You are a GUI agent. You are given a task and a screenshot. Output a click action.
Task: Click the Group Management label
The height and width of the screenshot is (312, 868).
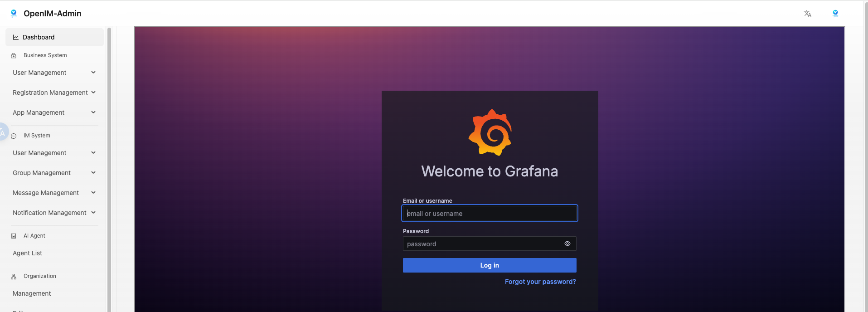click(x=42, y=173)
